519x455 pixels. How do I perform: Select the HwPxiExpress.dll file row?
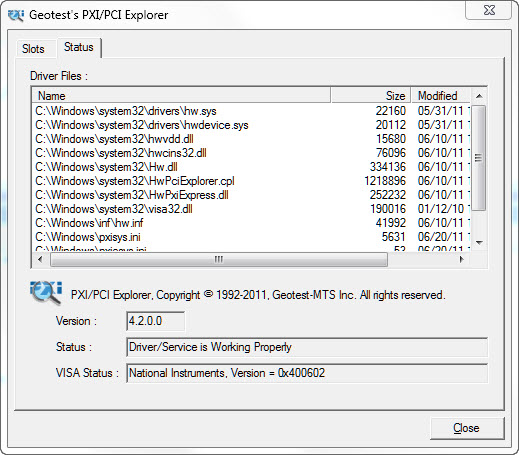tap(252, 195)
